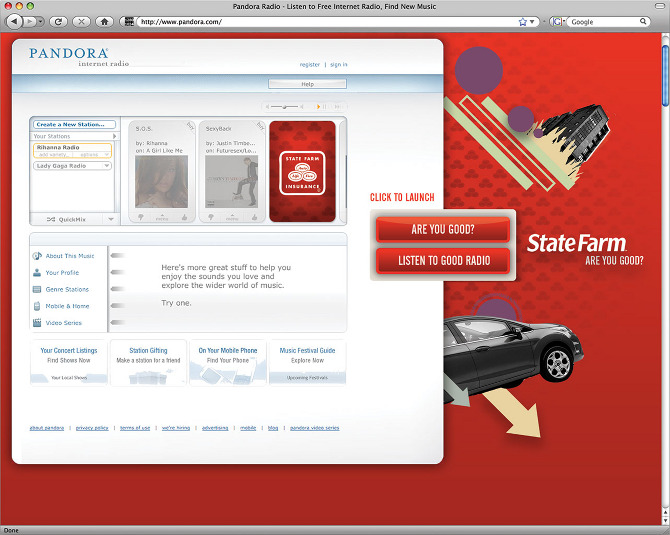Click the ARE YOU GOOD? ad button
This screenshot has height=535, width=670.
[443, 229]
